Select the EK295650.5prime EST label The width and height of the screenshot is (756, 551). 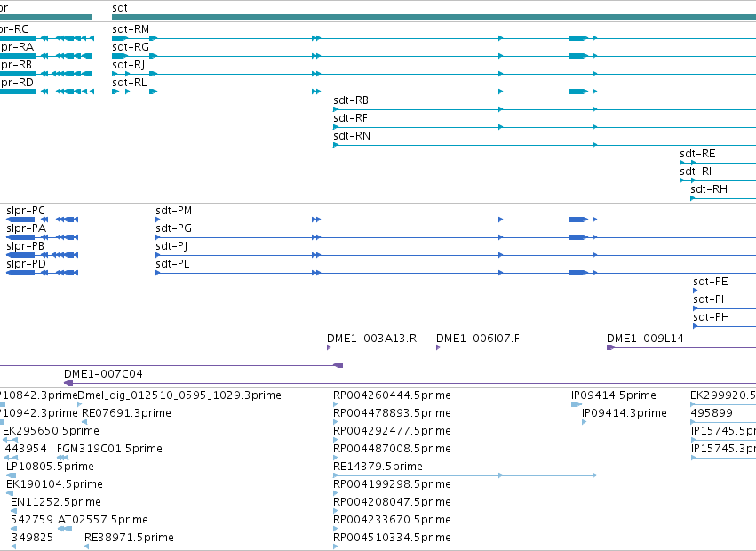coord(52,431)
